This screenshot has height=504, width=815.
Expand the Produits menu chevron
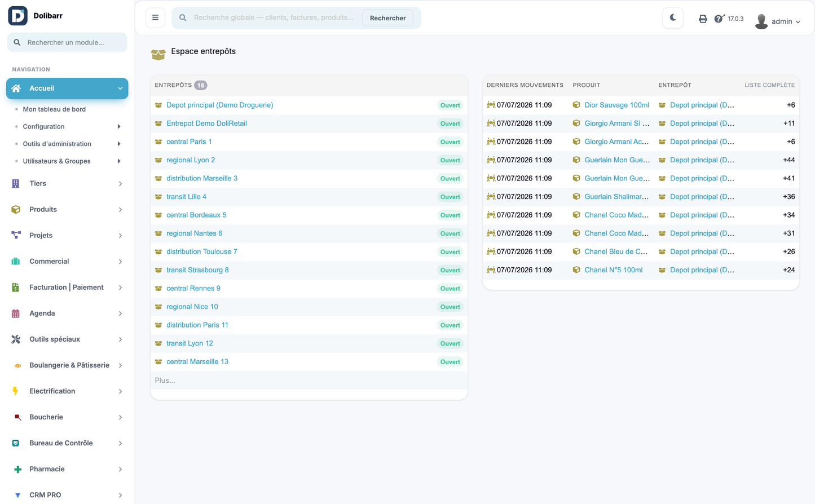(120, 210)
